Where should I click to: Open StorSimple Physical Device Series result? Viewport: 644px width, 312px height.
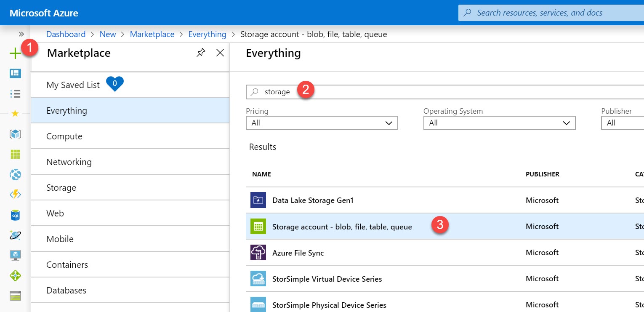click(329, 305)
